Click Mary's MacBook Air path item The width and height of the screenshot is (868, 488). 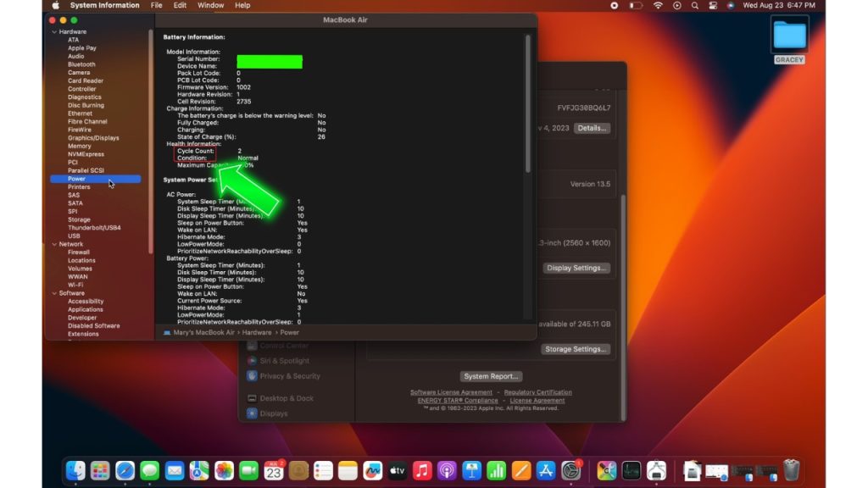click(x=199, y=332)
